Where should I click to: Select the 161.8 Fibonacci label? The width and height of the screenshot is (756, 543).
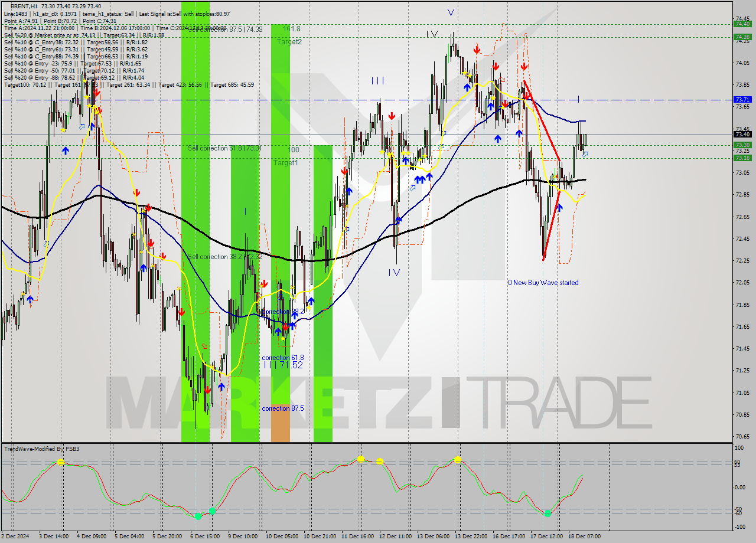coord(292,28)
